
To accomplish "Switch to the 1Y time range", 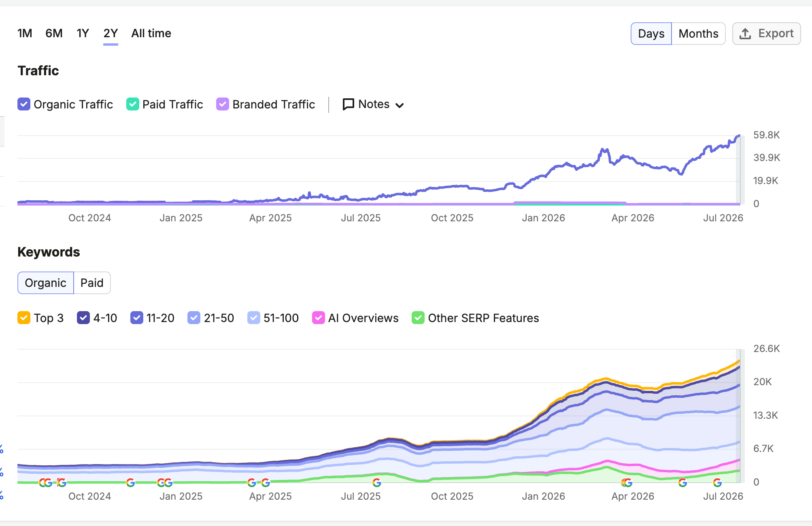I will (83, 33).
